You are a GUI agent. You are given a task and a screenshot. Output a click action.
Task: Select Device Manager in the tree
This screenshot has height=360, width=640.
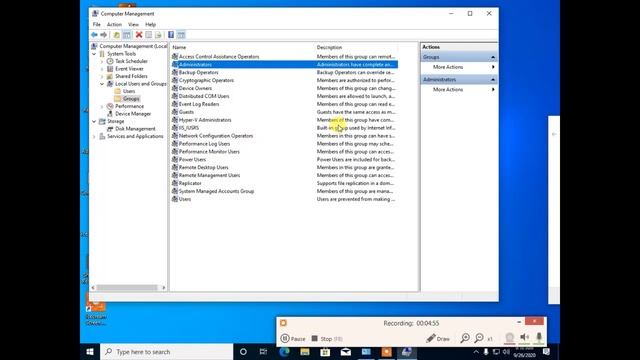point(133,114)
